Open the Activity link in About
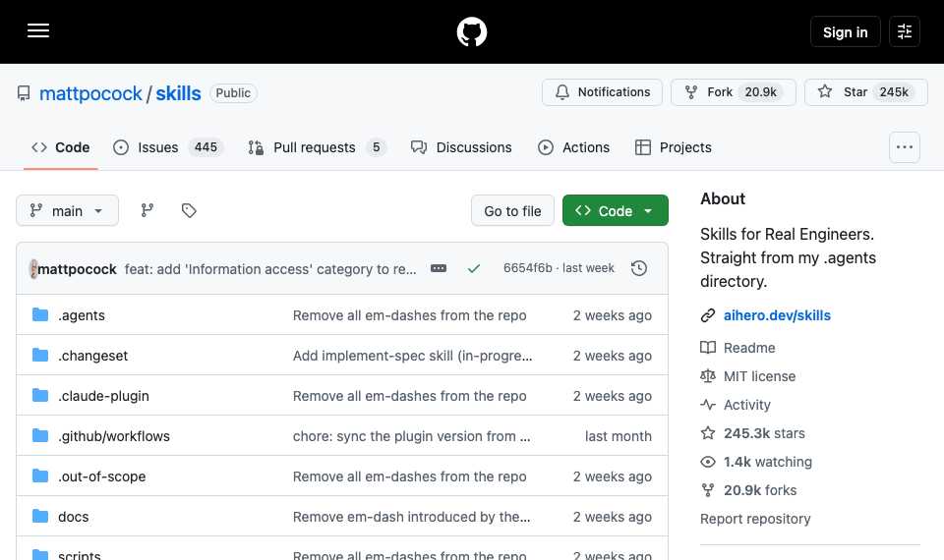Image resolution: width=944 pixels, height=560 pixels. click(x=746, y=405)
